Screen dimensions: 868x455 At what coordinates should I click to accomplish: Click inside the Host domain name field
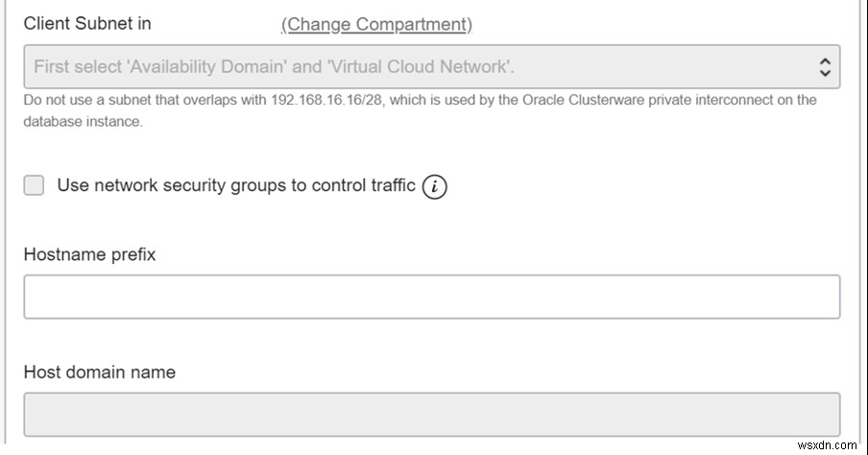pyautogui.click(x=431, y=414)
